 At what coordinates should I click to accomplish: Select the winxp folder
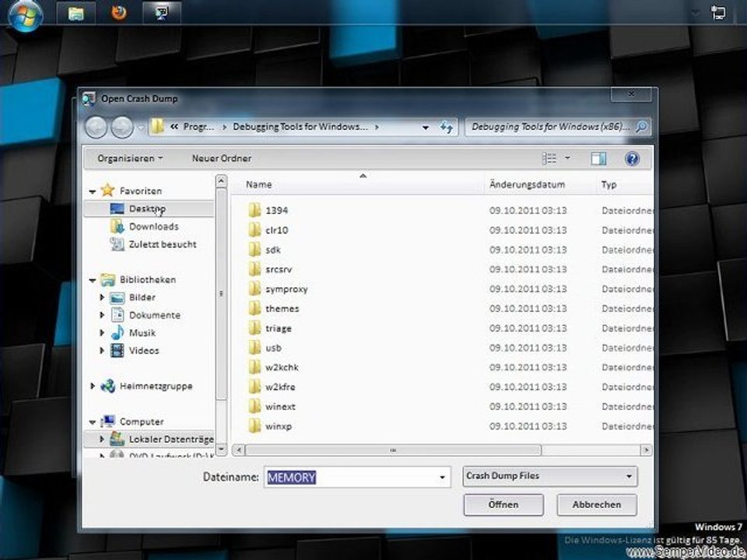coord(279,426)
